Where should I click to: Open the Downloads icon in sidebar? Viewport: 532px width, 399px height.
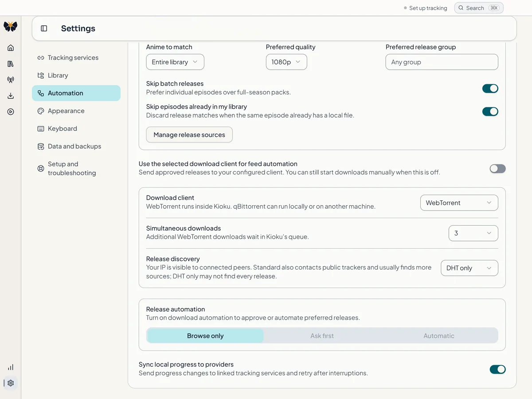[11, 96]
